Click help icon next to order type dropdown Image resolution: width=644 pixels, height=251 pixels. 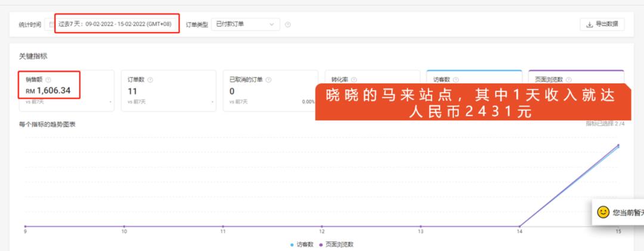[x=288, y=24]
